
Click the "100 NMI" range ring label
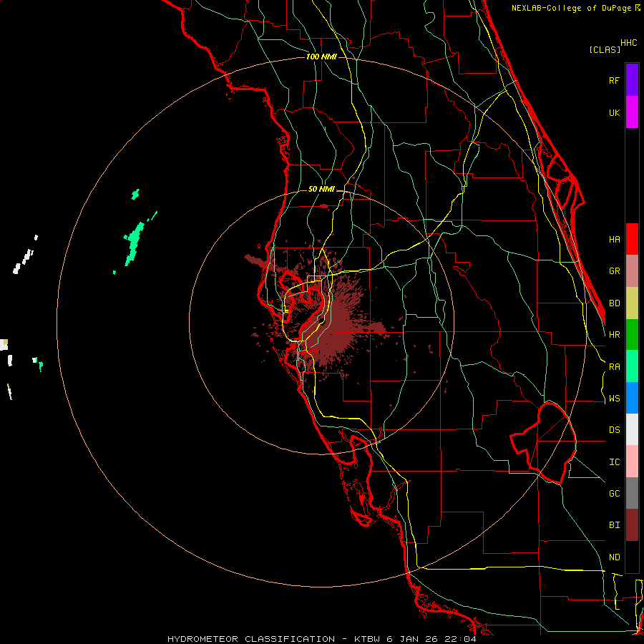pyautogui.click(x=321, y=57)
